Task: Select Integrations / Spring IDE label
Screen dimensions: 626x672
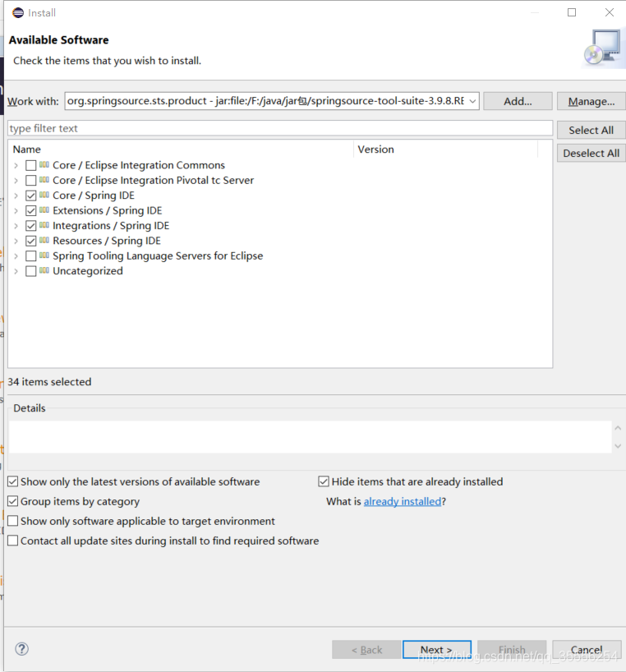Action: [x=111, y=225]
